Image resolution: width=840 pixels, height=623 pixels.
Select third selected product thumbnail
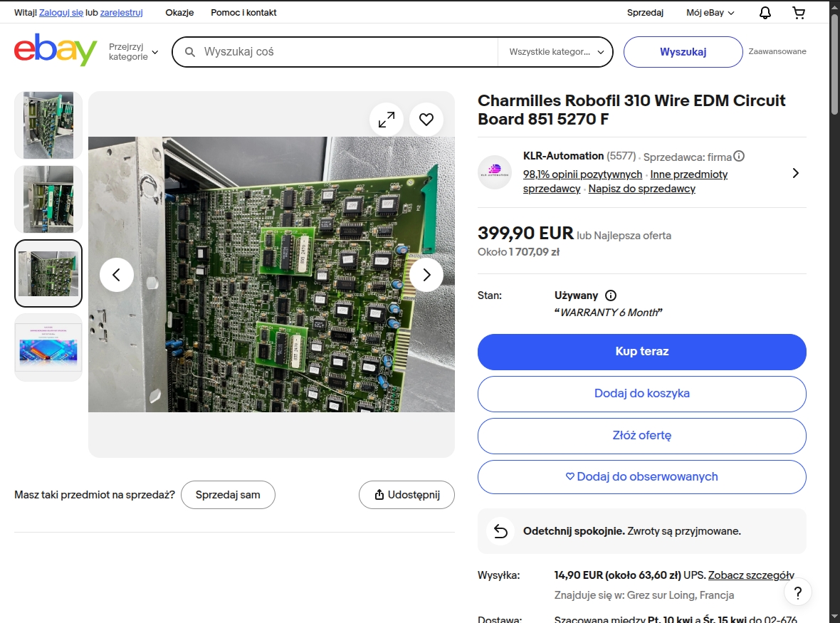pos(48,273)
